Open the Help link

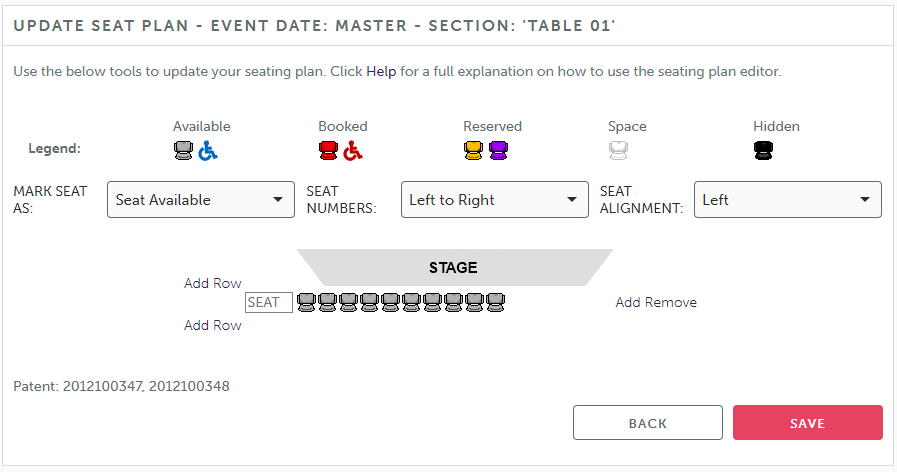pos(381,72)
